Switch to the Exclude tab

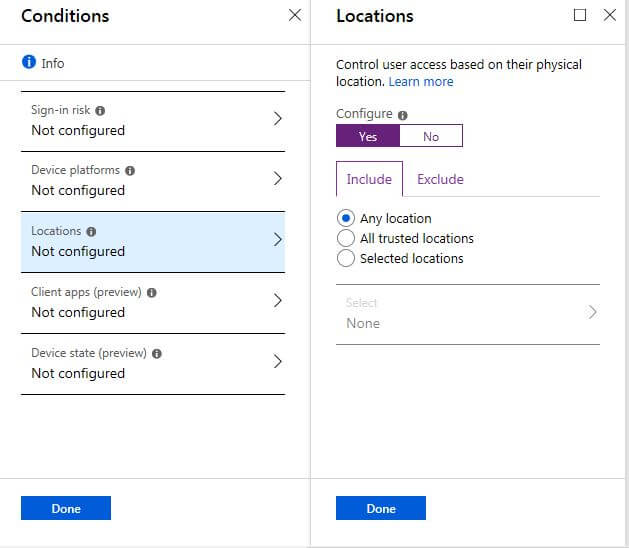[x=440, y=179]
